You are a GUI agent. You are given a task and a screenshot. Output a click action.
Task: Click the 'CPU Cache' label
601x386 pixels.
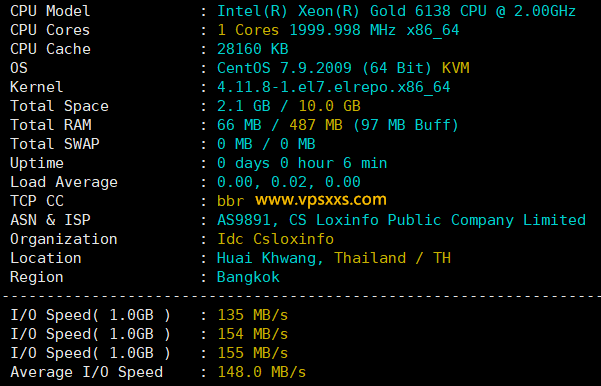(50, 49)
